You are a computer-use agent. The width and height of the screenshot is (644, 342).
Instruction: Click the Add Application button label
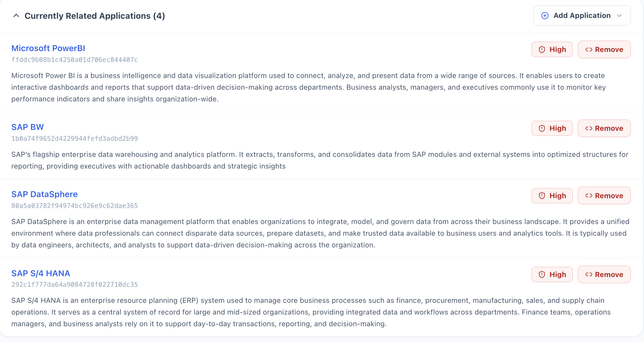[x=582, y=15]
